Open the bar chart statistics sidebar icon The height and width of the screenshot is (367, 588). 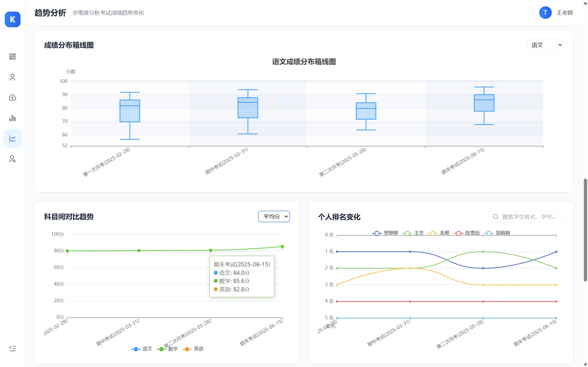coord(12,118)
